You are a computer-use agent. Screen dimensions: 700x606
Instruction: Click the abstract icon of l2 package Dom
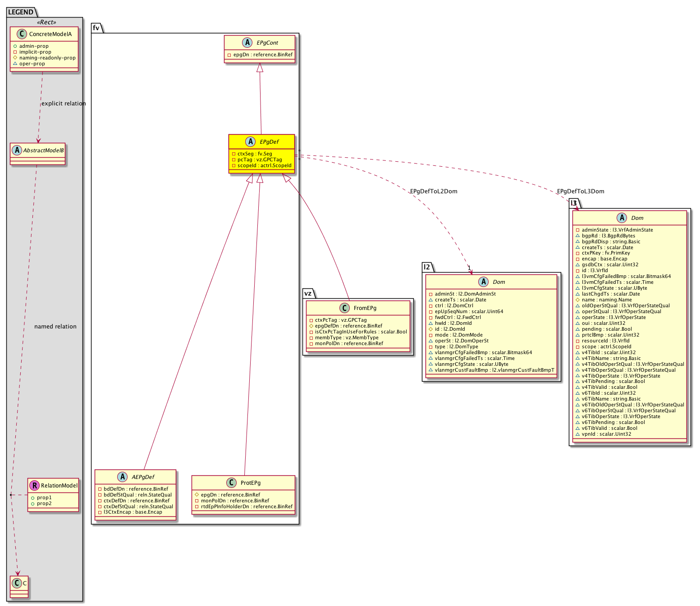click(x=483, y=282)
